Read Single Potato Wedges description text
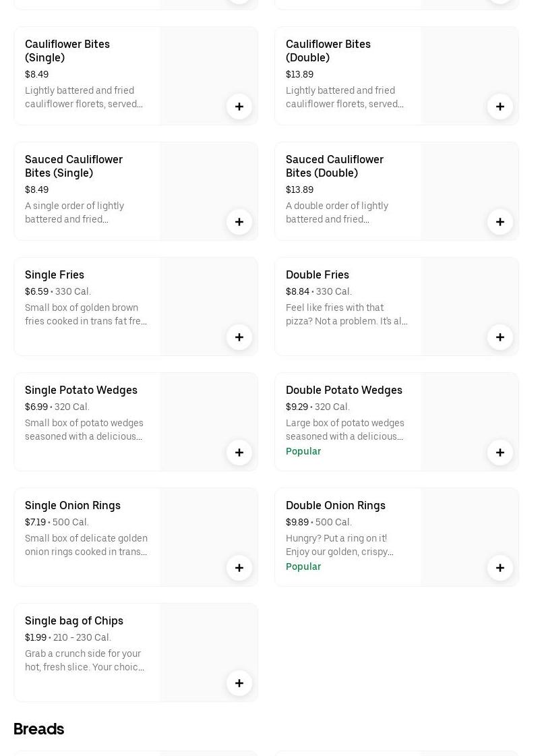The height and width of the screenshot is (756, 542). click(x=84, y=430)
